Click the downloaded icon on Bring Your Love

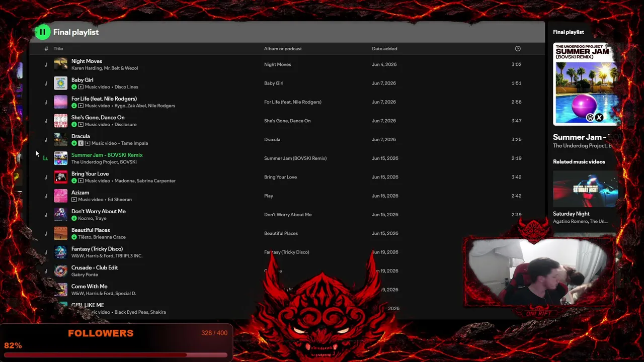tap(74, 180)
